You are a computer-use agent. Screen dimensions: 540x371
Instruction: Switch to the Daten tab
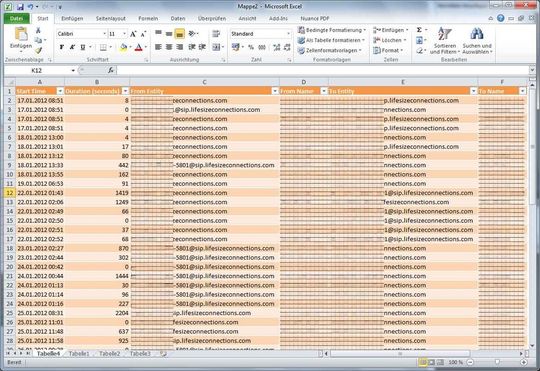(x=178, y=19)
